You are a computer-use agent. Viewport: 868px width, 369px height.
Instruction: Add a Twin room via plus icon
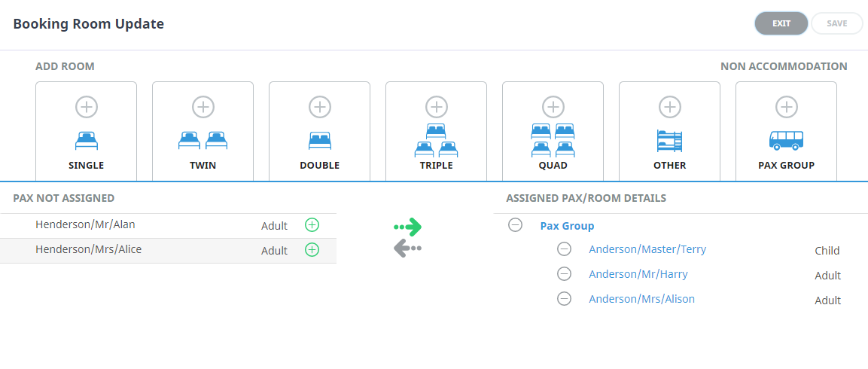pos(203,107)
